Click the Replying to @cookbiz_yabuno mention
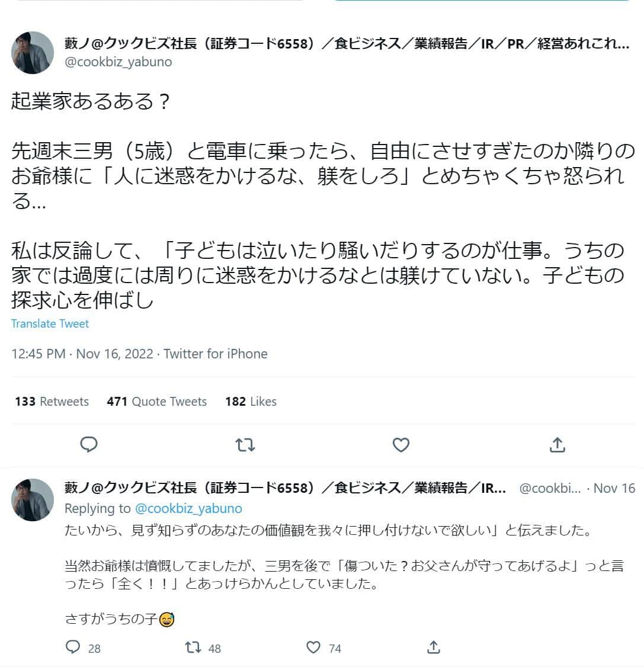Image resolution: width=644 pixels, height=667 pixels. point(188,508)
